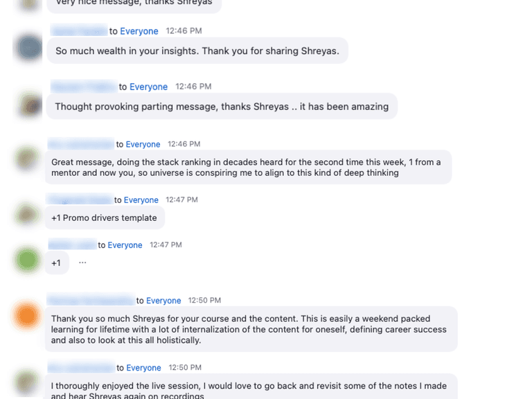Click the avatar next to the "Thought provoking" message
532x399 pixels.
pyautogui.click(x=29, y=105)
